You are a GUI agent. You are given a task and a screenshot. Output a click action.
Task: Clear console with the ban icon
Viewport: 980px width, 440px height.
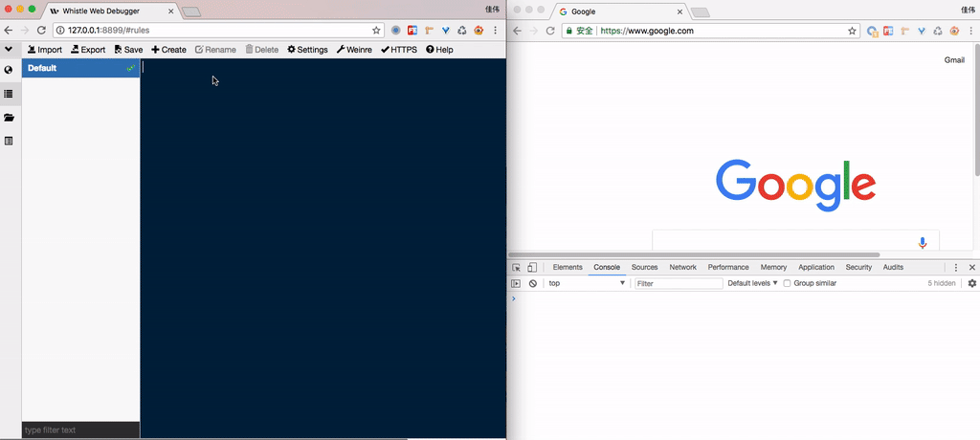[533, 284]
